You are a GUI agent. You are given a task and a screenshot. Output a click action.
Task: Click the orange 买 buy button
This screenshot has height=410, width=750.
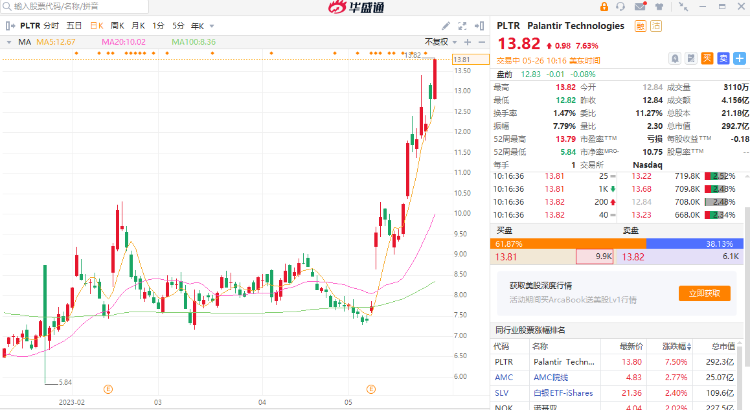pos(707,58)
